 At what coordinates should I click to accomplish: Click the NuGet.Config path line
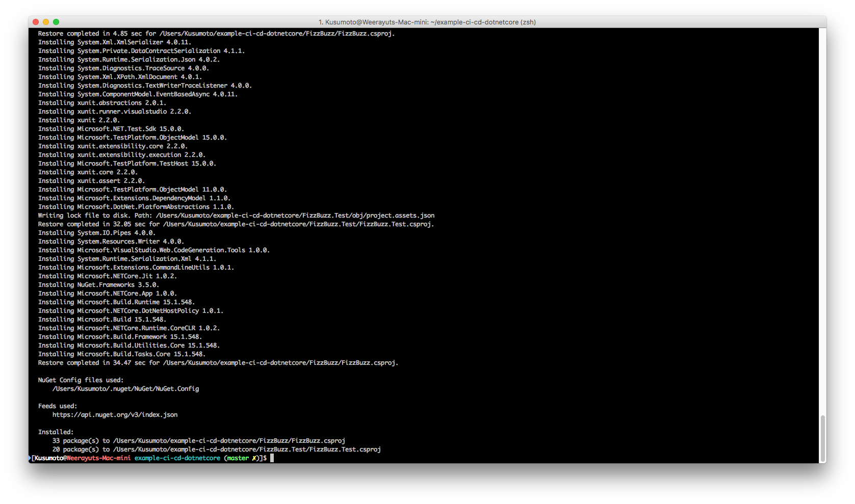[x=126, y=389]
